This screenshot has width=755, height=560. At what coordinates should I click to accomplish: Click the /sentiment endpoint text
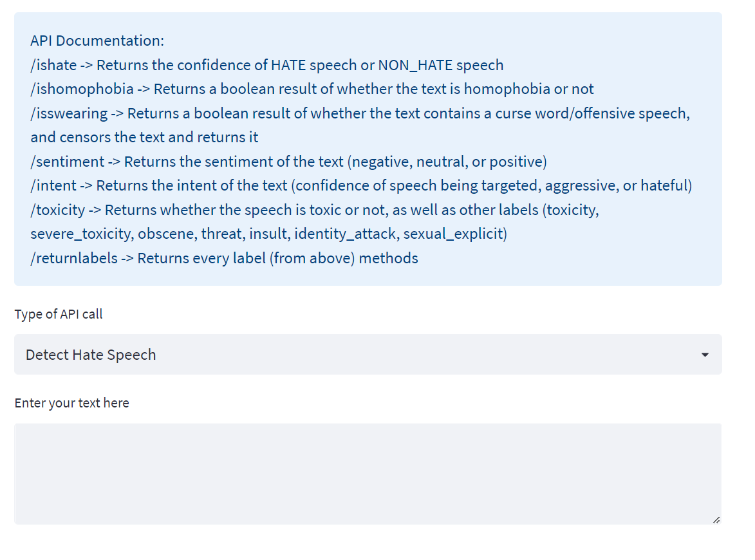pos(68,162)
